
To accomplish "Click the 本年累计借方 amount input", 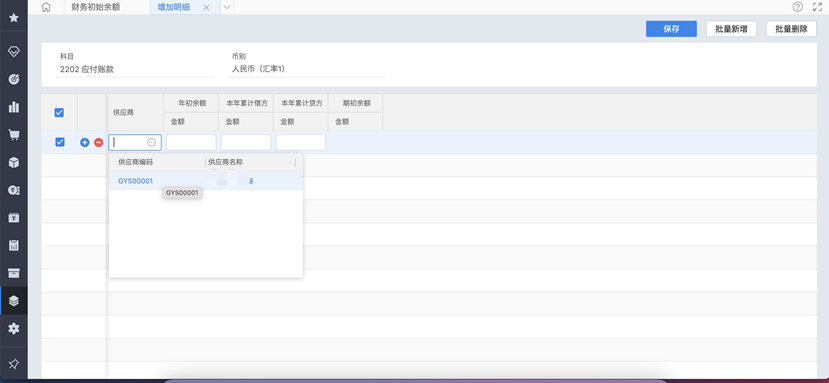I will [x=246, y=142].
